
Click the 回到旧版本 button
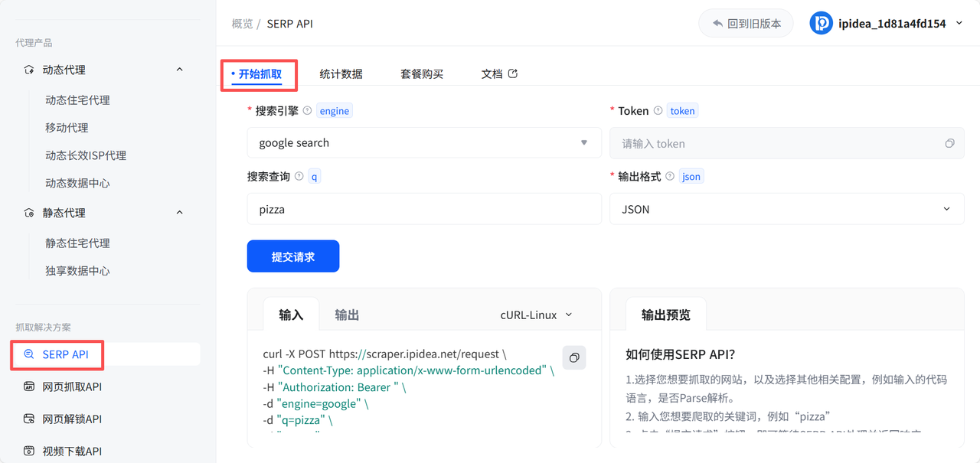[x=746, y=24]
